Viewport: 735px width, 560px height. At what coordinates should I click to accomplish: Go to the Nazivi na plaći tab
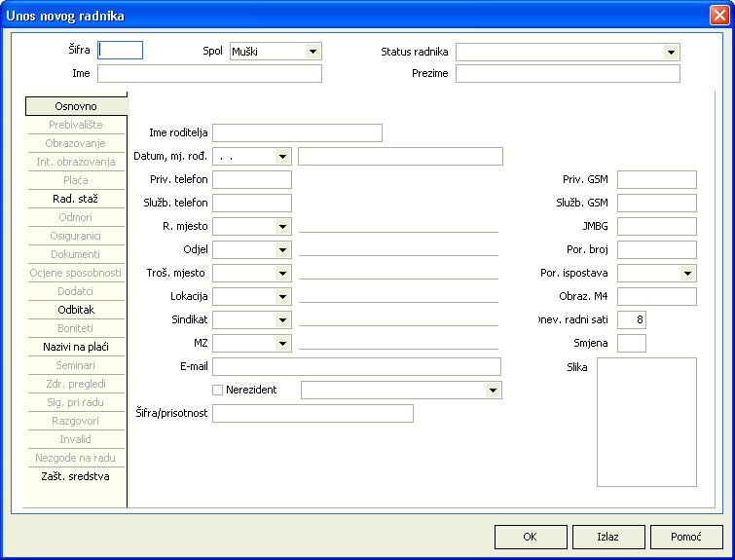75,347
